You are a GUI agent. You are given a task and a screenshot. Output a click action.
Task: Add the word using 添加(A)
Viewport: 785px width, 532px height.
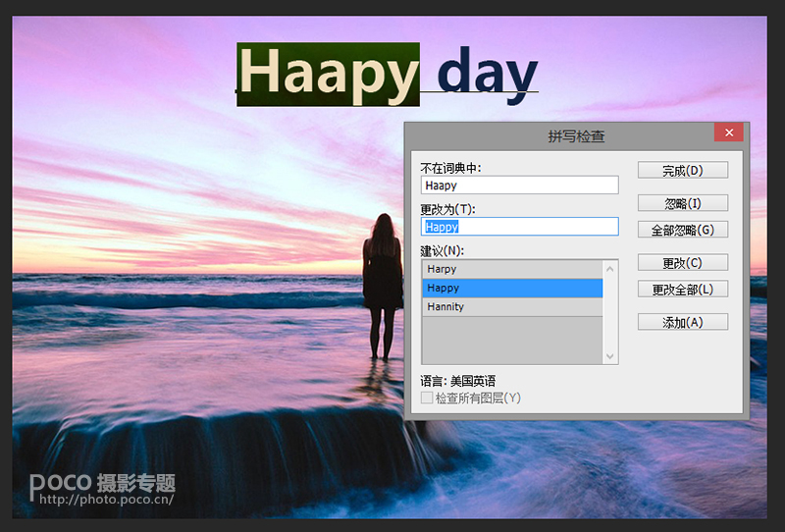tap(682, 322)
